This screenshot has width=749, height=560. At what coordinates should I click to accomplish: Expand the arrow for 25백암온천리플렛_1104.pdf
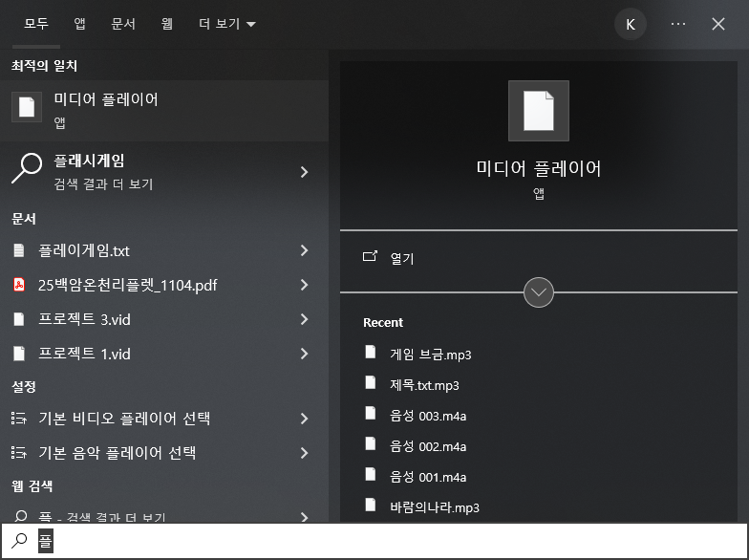[304, 285]
